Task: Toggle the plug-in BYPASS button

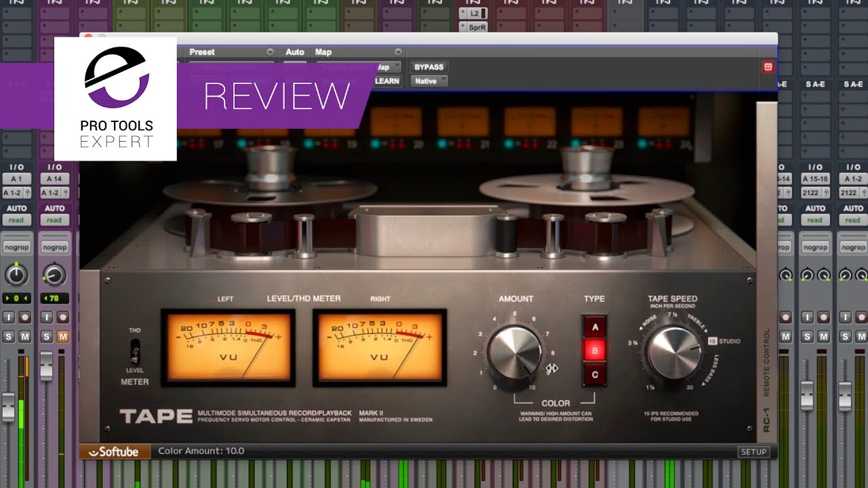Action: click(429, 67)
